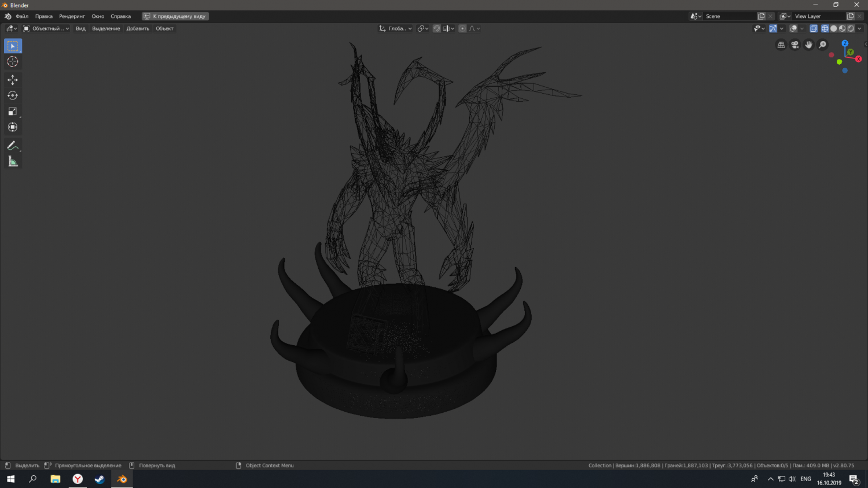
Task: Click the Scene name field
Action: [729, 16]
